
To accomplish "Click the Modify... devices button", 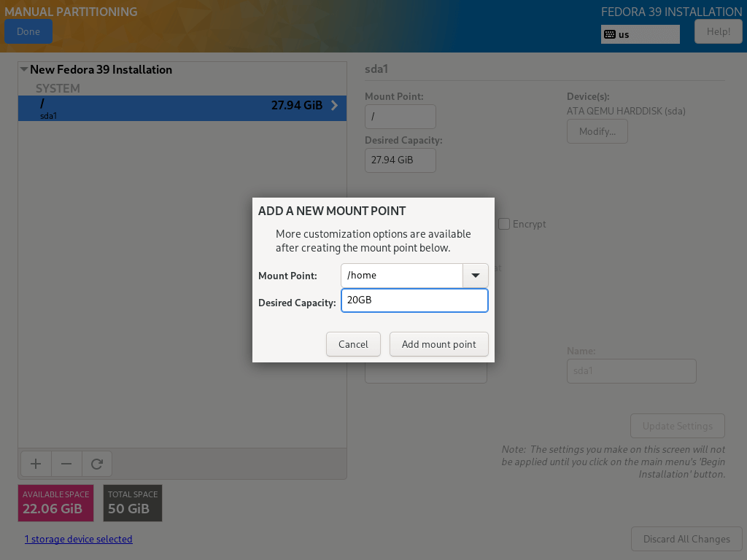I will point(597,131).
